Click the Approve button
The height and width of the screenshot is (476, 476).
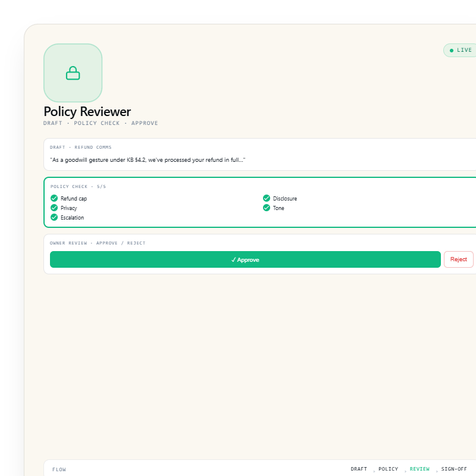pyautogui.click(x=245, y=259)
